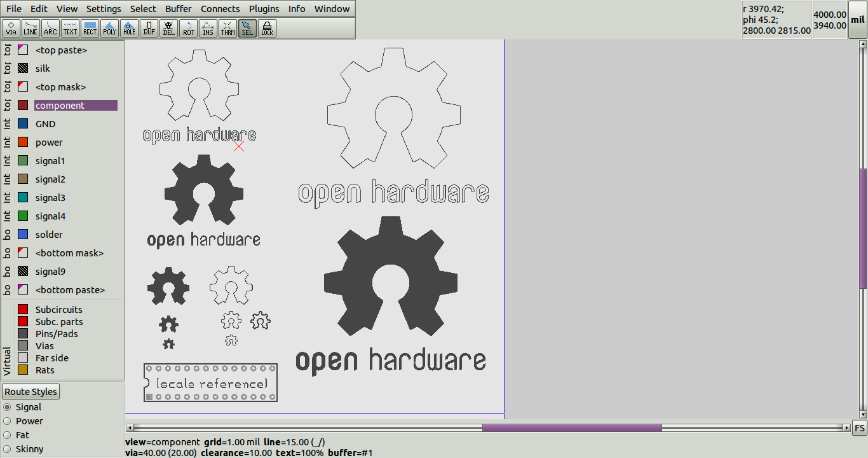Toggle visibility of top mask layer
The height and width of the screenshot is (458, 868).
pyautogui.click(x=23, y=87)
